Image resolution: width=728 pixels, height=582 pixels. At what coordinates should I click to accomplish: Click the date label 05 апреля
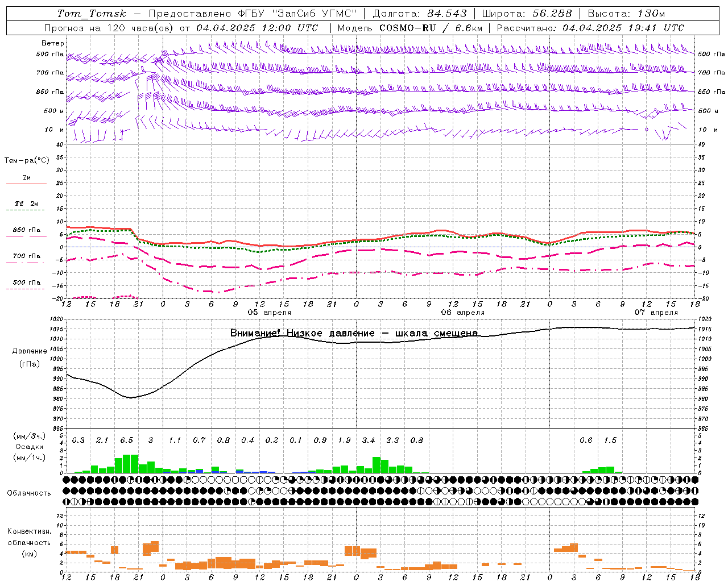[270, 313]
